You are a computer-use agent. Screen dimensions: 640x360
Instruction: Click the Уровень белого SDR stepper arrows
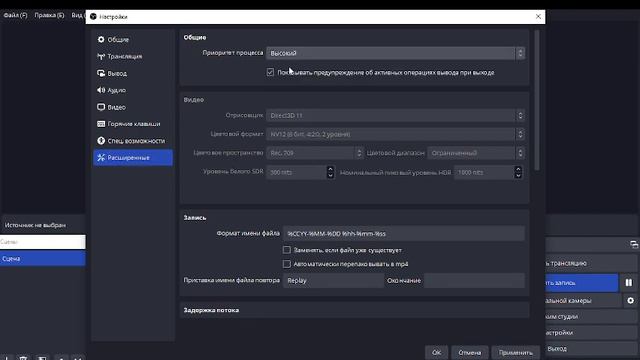[x=330, y=172]
